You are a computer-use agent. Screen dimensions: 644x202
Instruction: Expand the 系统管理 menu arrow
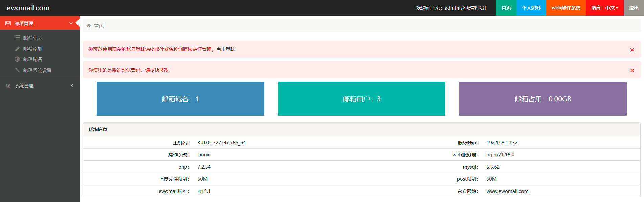pos(72,86)
